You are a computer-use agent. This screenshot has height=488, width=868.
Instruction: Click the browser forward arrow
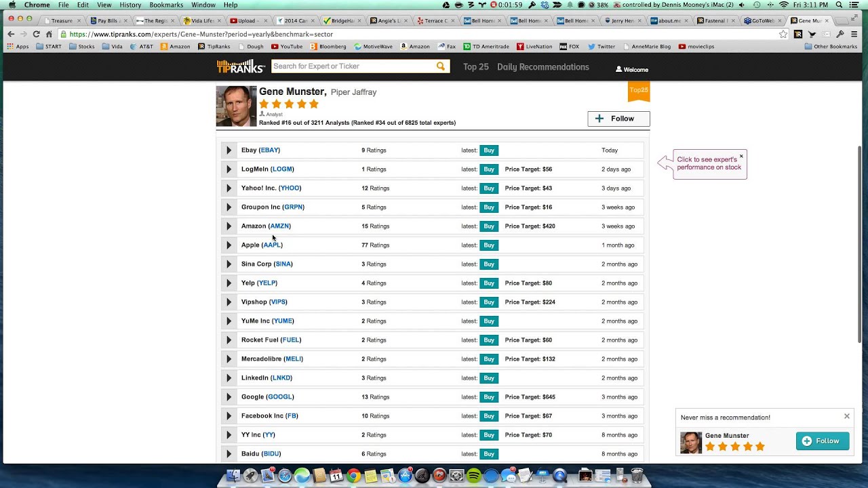23,34
